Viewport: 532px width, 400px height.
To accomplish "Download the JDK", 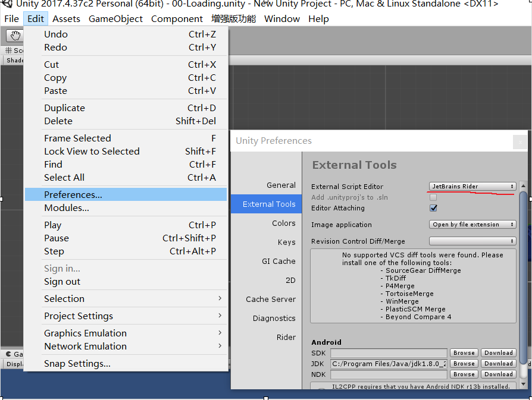I will [499, 363].
